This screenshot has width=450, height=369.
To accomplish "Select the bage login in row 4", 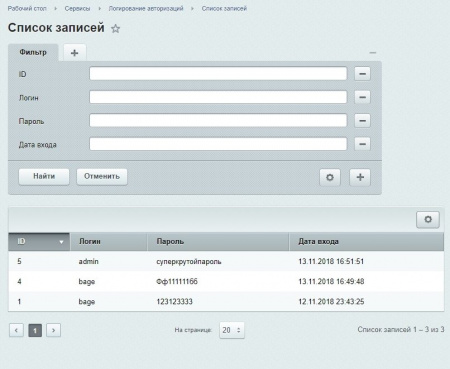I will (87, 282).
